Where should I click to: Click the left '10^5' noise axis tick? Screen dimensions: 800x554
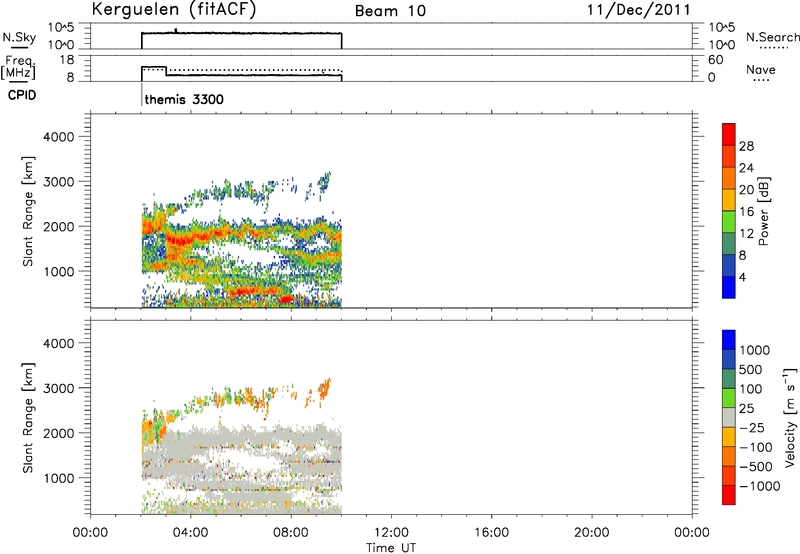point(62,28)
